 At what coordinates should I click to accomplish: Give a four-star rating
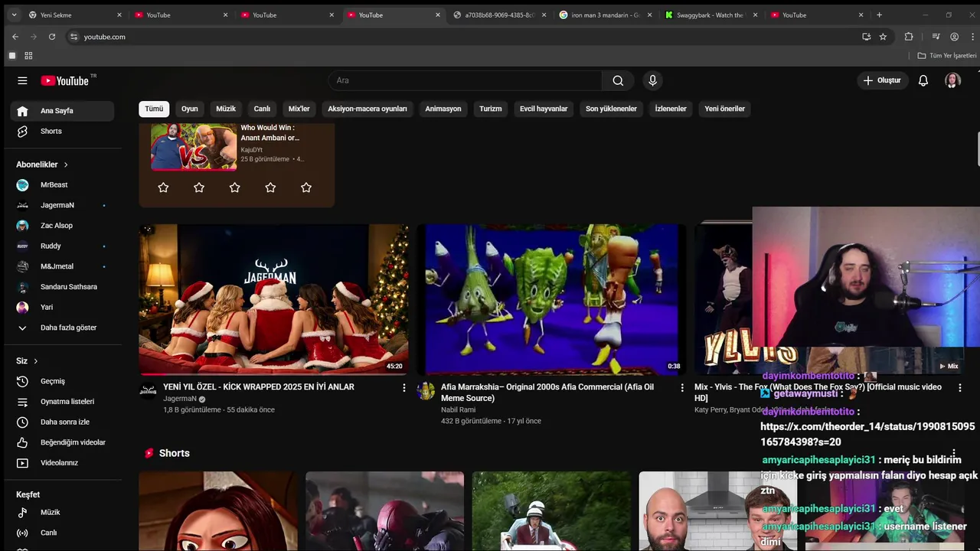coord(270,187)
